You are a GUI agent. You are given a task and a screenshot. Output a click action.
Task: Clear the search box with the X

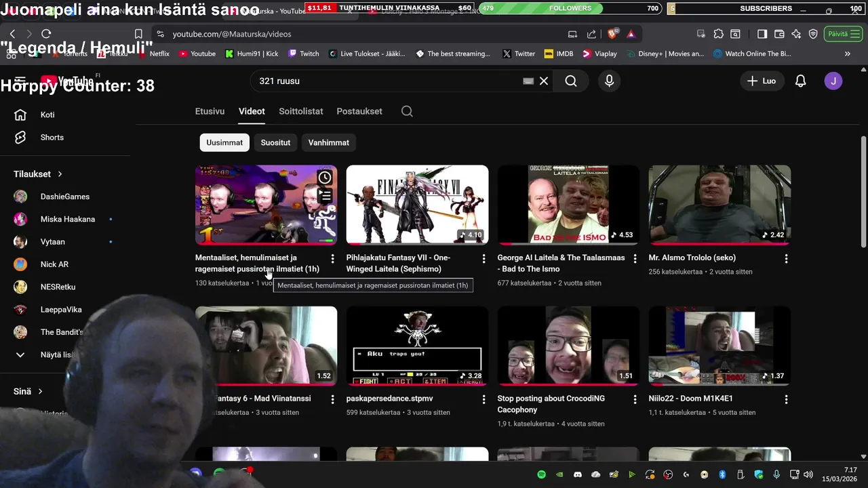coord(544,81)
